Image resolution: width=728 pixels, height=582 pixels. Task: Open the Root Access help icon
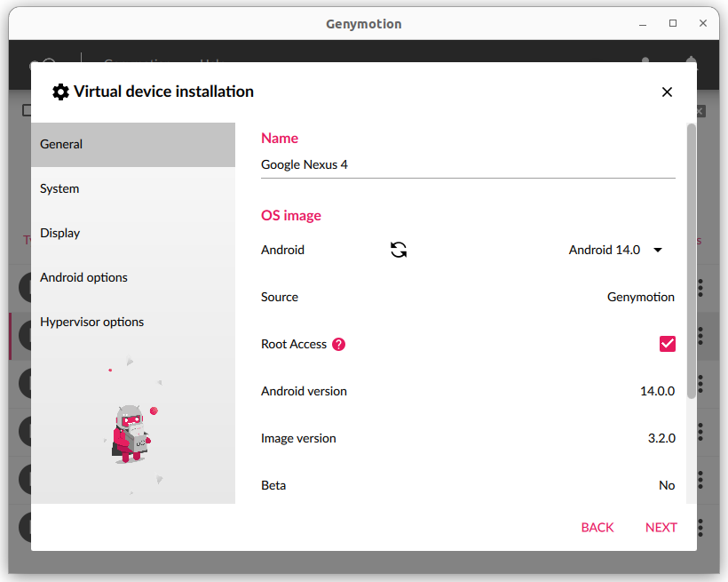click(x=338, y=345)
